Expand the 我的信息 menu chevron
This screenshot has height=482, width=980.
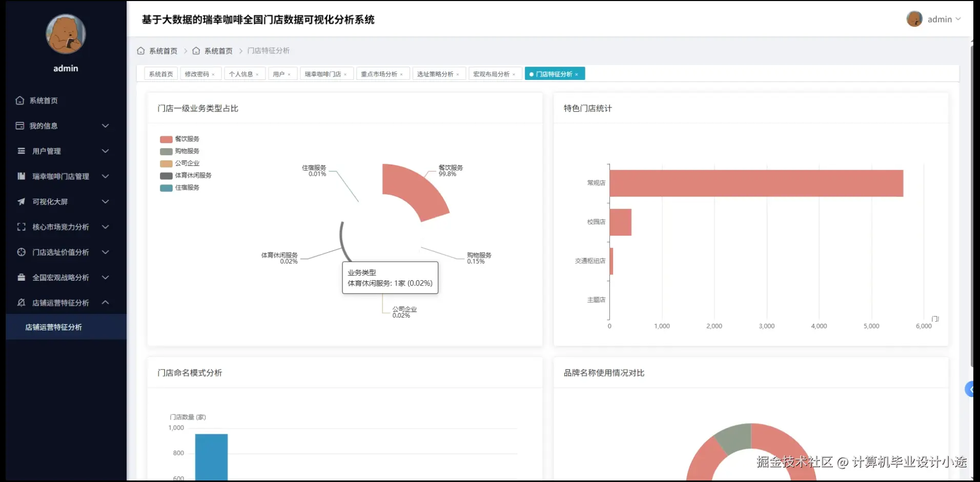click(x=105, y=125)
